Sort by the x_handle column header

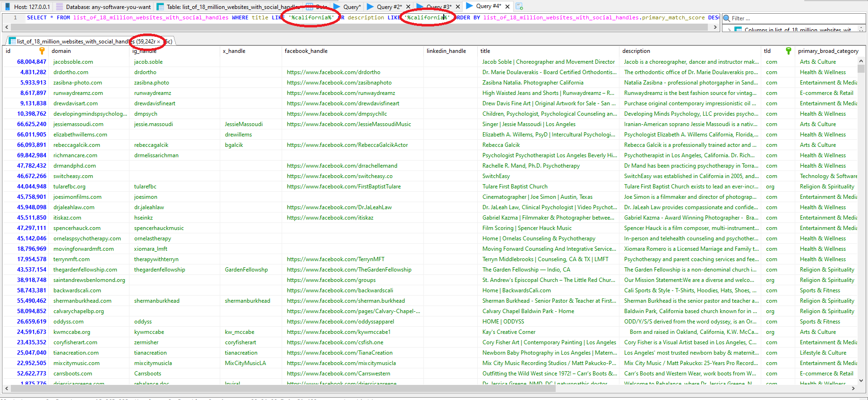point(250,51)
